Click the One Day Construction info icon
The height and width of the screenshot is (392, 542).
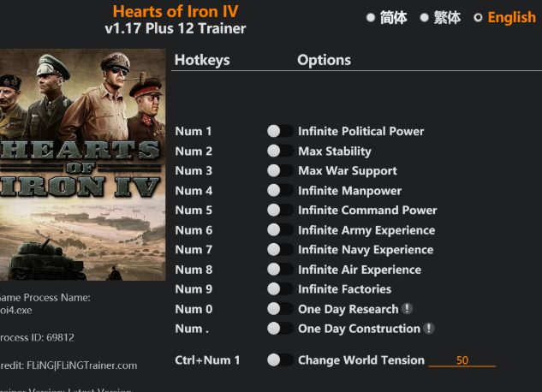tap(429, 329)
